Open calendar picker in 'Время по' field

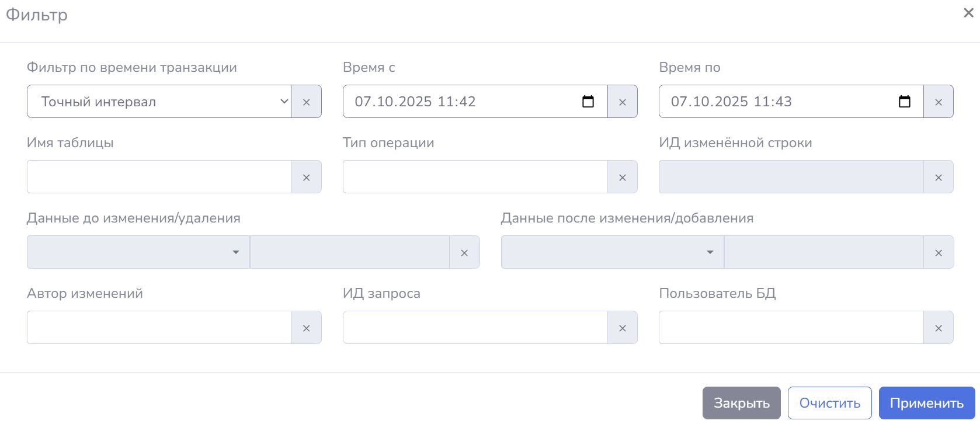pos(904,102)
